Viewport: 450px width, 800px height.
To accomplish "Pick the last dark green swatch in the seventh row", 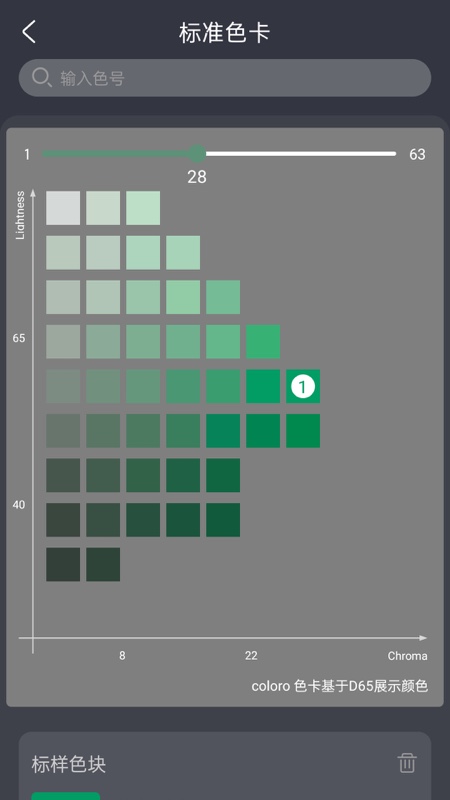I will (223, 476).
